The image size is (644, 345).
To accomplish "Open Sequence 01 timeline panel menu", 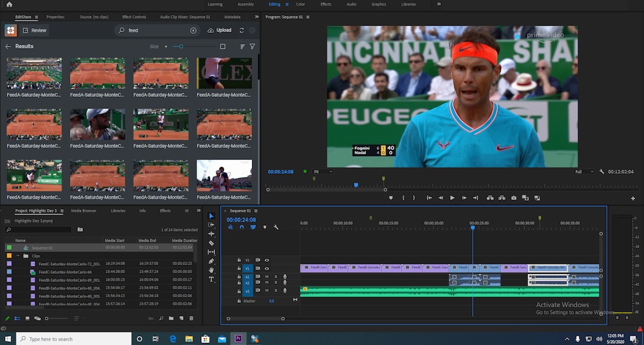I will pos(256,210).
